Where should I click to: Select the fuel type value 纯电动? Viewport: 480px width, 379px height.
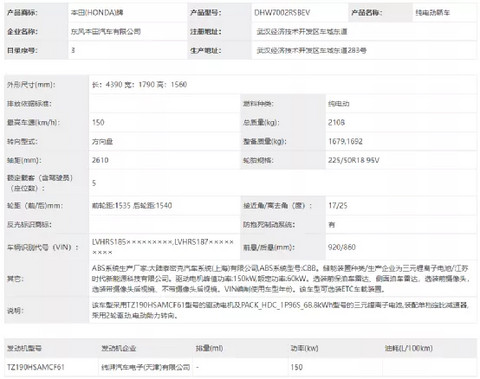pyautogui.click(x=339, y=104)
